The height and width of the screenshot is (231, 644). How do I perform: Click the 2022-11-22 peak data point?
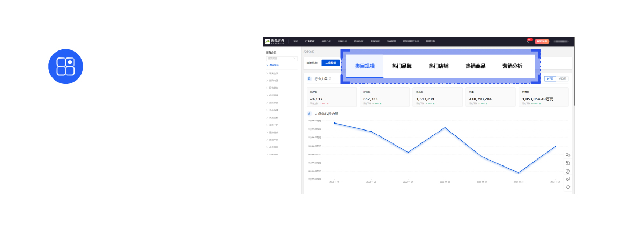click(x=445, y=127)
